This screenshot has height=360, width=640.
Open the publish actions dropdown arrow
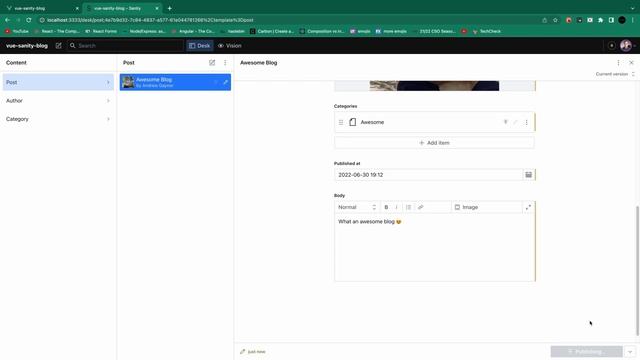[x=630, y=351]
